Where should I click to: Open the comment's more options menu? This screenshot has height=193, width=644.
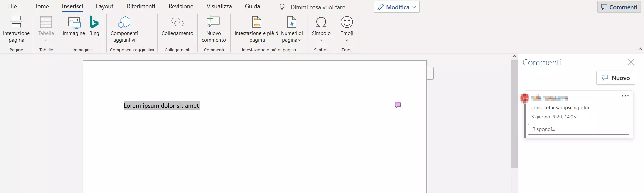tap(625, 96)
